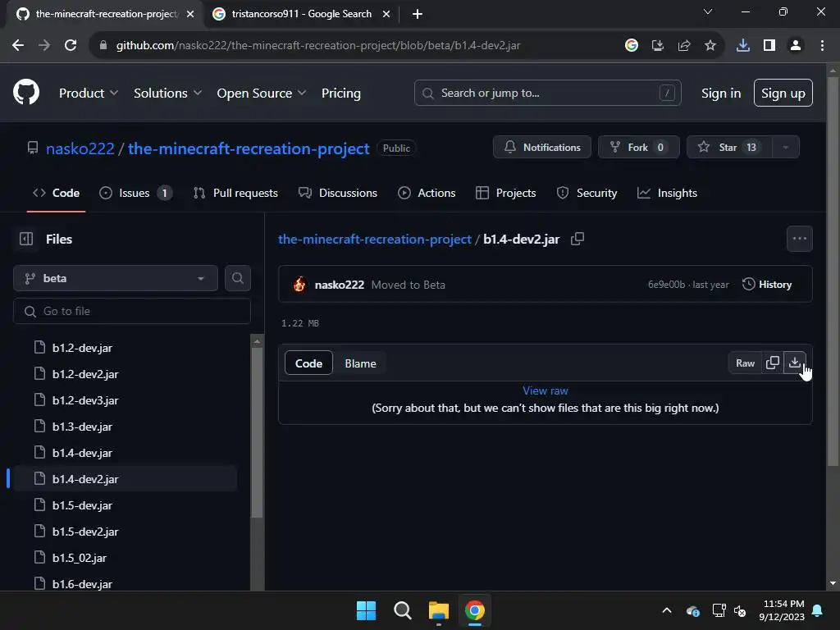Image resolution: width=840 pixels, height=630 pixels.
Task: Switch to tristancorso911 Google Search tab
Action: pyautogui.click(x=301, y=14)
